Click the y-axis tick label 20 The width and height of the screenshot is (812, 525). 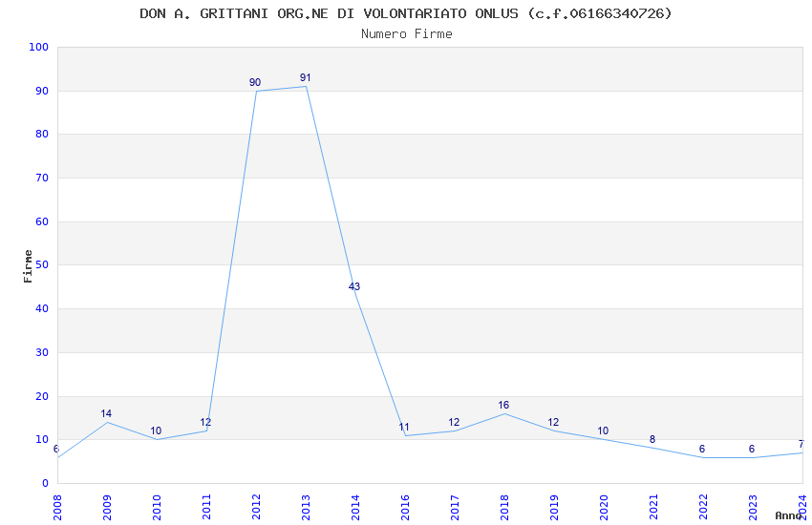click(41, 397)
